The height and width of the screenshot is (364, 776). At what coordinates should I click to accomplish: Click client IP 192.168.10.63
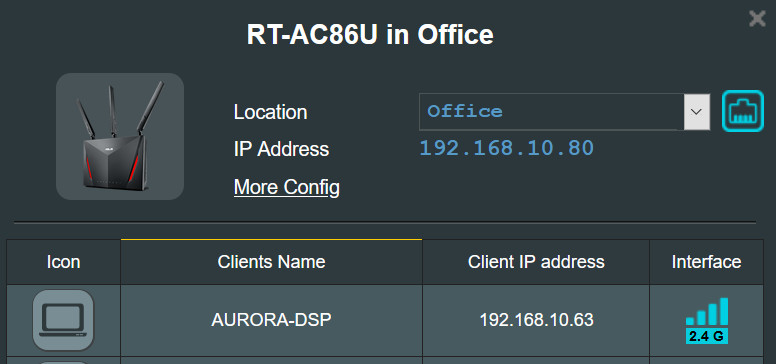tap(536, 320)
